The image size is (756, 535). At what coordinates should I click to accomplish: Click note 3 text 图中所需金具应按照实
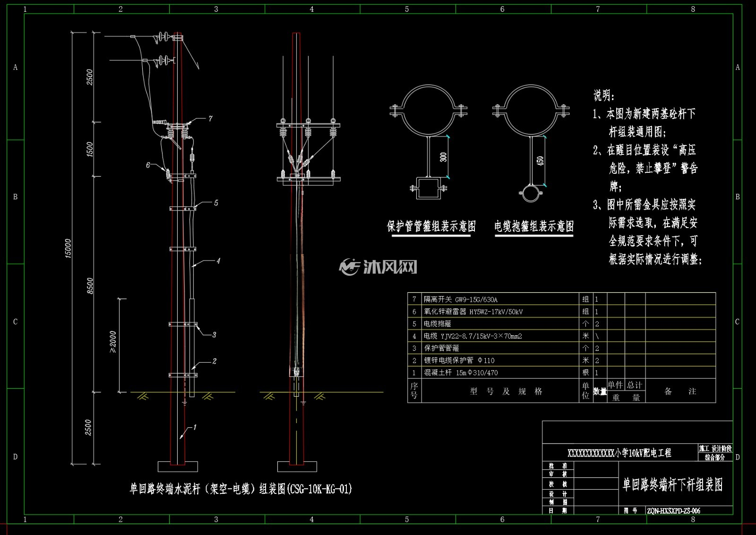(x=651, y=204)
